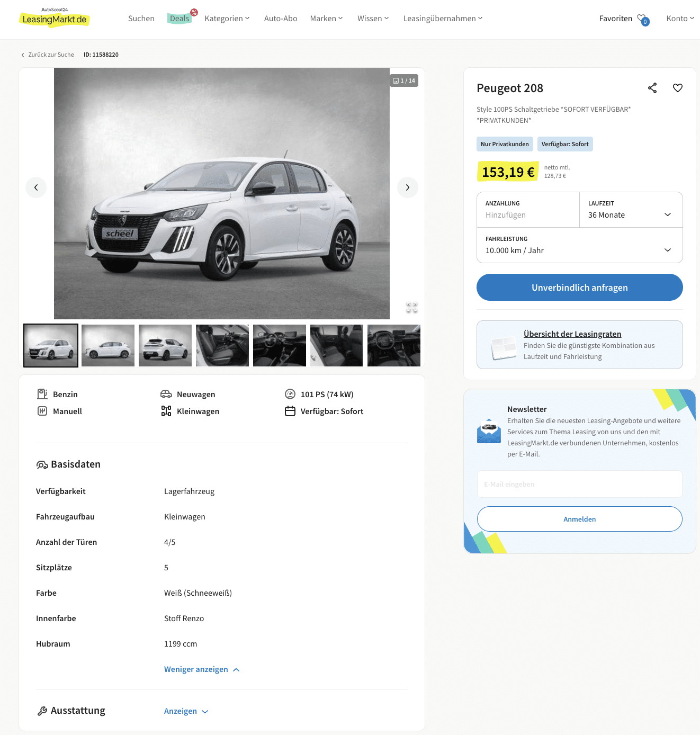Select the rear-view car thumbnail
The image size is (700, 735).
click(165, 345)
